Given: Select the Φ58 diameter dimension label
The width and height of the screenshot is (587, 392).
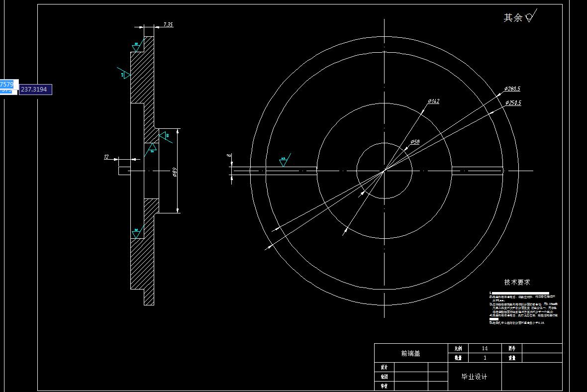Looking at the screenshot, I should pos(415,142).
